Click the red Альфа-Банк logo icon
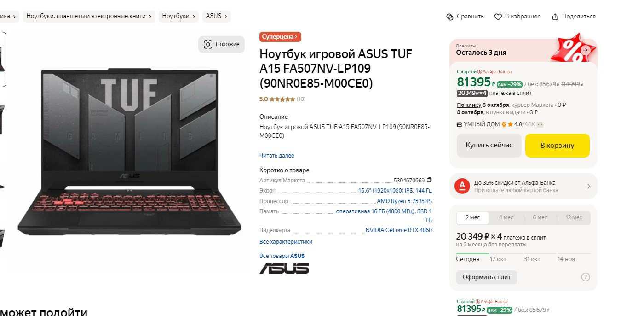The height and width of the screenshot is (316, 644). (x=461, y=186)
